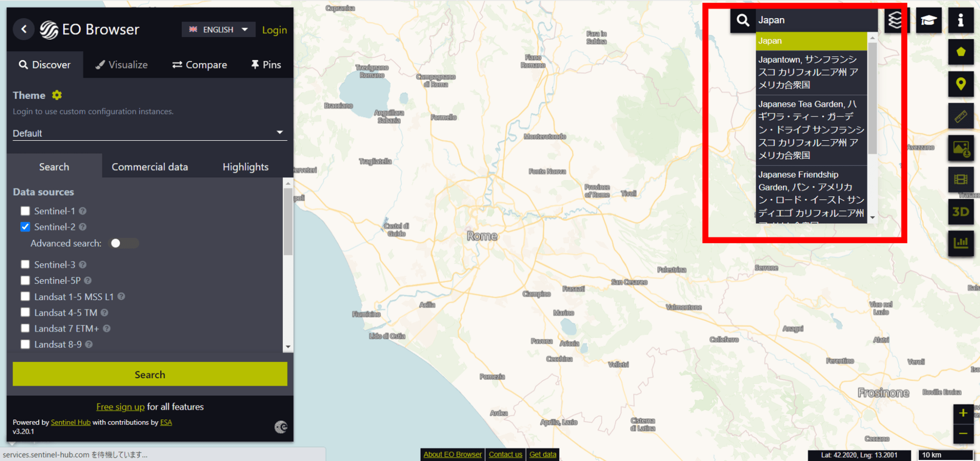This screenshot has width=980, height=461.
Task: Expand the Default theme dropdown
Action: tap(150, 133)
